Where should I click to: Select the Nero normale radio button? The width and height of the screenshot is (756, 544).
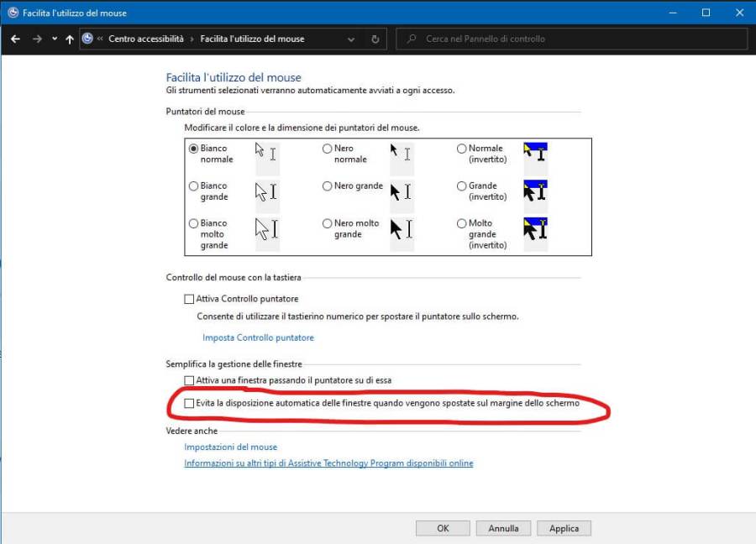click(x=327, y=149)
